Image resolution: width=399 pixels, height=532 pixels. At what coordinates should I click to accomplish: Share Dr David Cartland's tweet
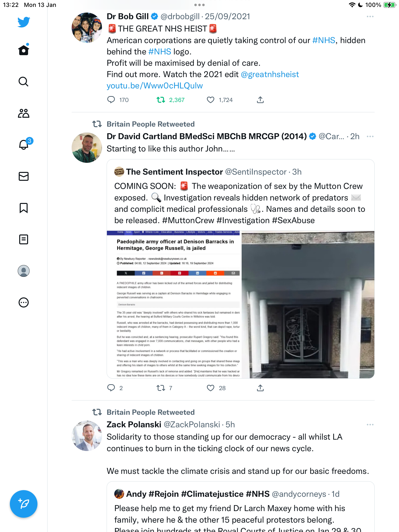click(x=260, y=388)
